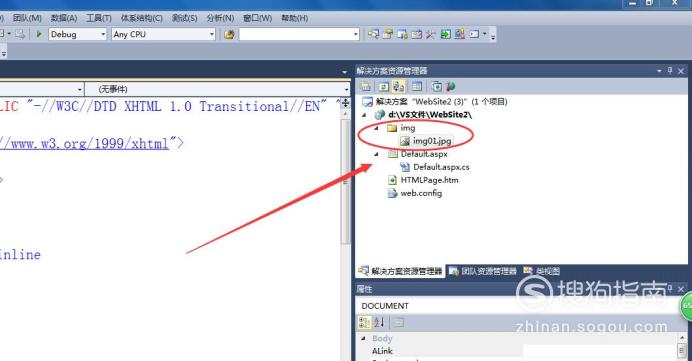Click the Team Explorer toolbar icon
The image size is (692, 361).
pyautogui.click(x=402, y=34)
